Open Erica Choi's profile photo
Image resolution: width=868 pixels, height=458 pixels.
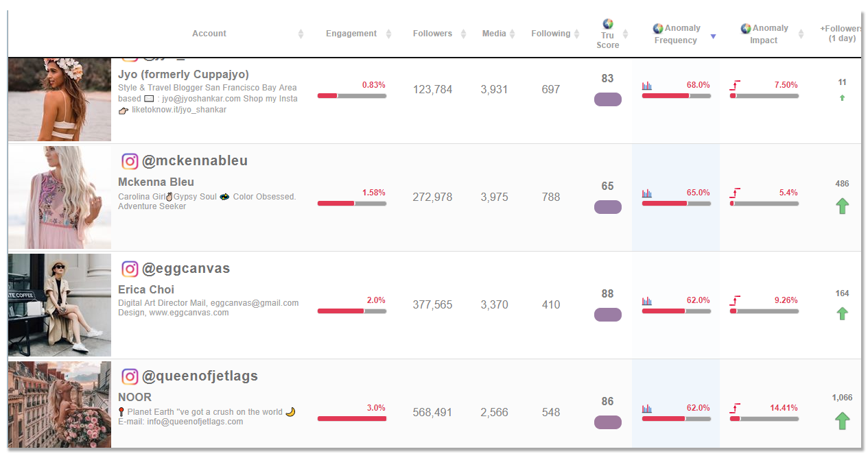coord(60,305)
